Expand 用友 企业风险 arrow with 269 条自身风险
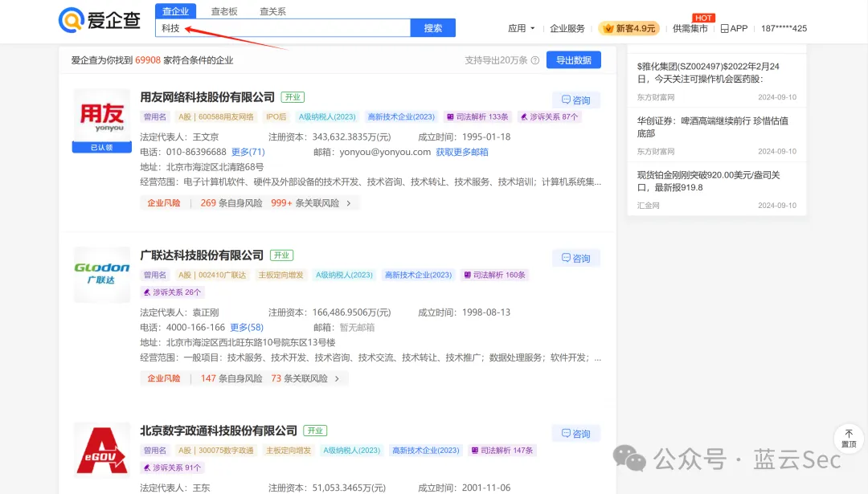This screenshot has height=494, width=868. pyautogui.click(x=349, y=203)
